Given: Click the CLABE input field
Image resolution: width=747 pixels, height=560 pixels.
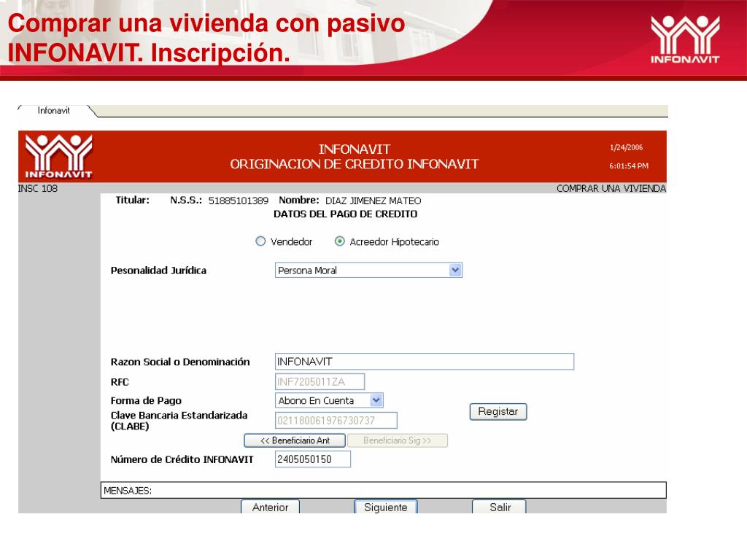Looking at the screenshot, I should pyautogui.click(x=336, y=421).
